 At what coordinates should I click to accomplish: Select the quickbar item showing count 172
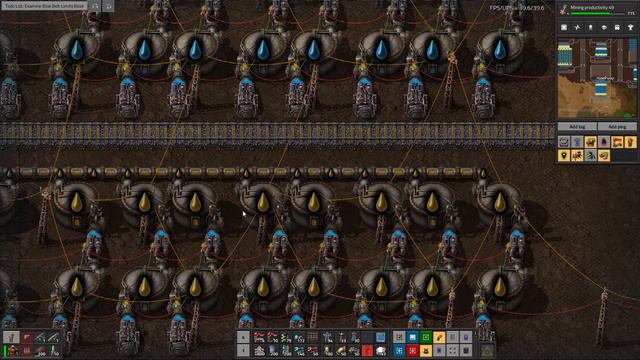click(x=300, y=337)
